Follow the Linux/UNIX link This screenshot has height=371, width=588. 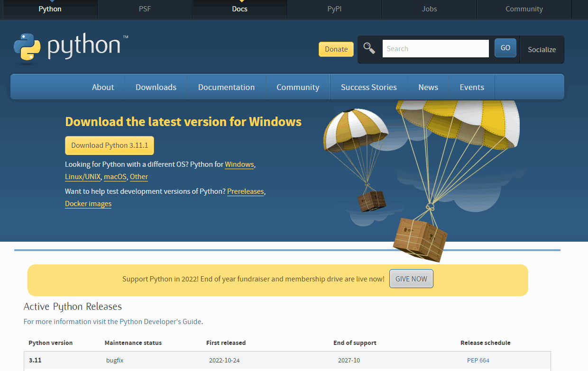point(83,177)
